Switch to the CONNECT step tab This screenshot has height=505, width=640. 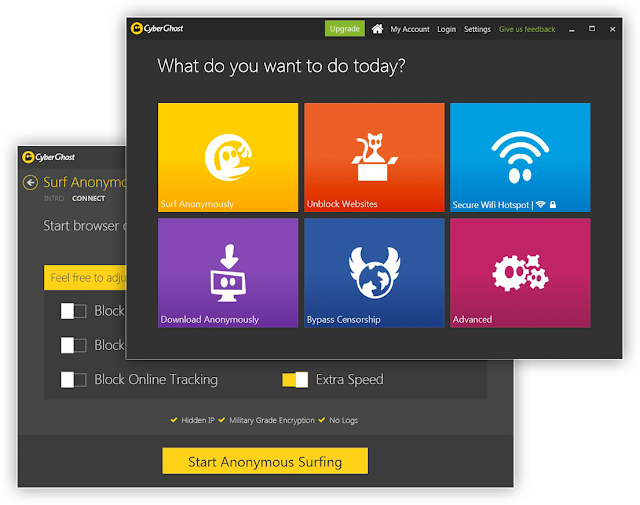89,198
